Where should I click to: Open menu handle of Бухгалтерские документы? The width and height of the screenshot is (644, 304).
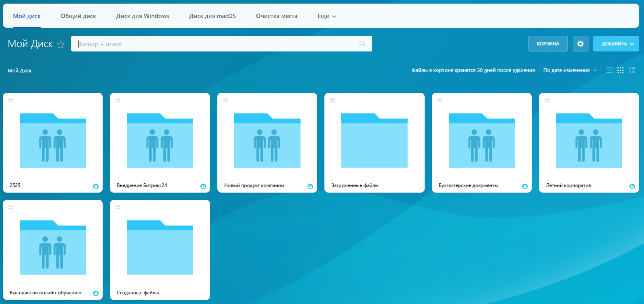click(440, 100)
